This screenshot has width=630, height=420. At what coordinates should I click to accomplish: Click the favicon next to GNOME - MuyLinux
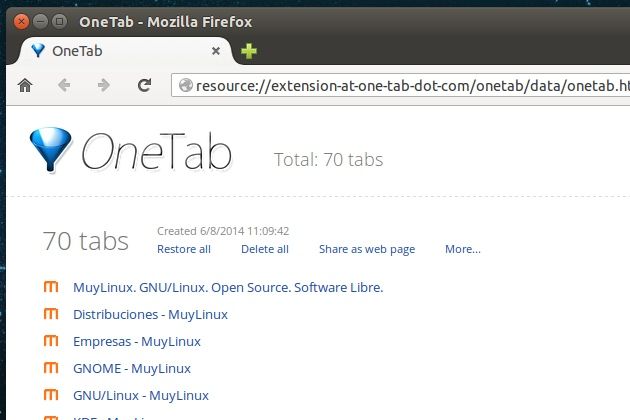(52, 368)
